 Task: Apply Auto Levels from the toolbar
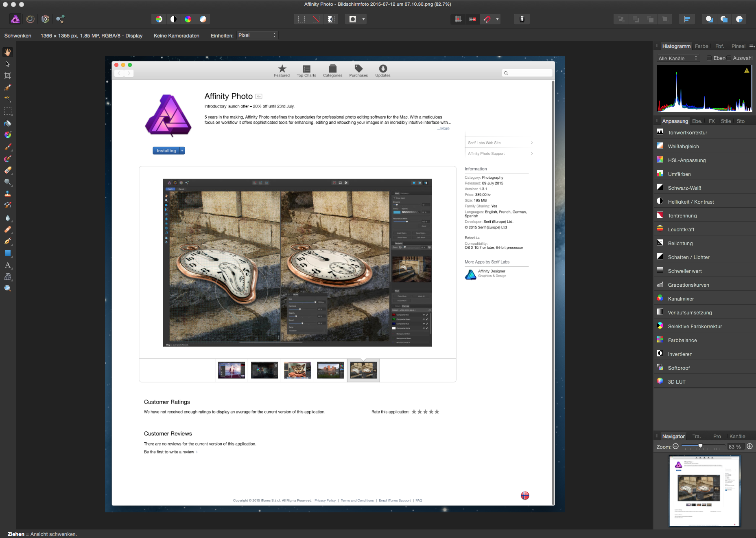coord(159,19)
